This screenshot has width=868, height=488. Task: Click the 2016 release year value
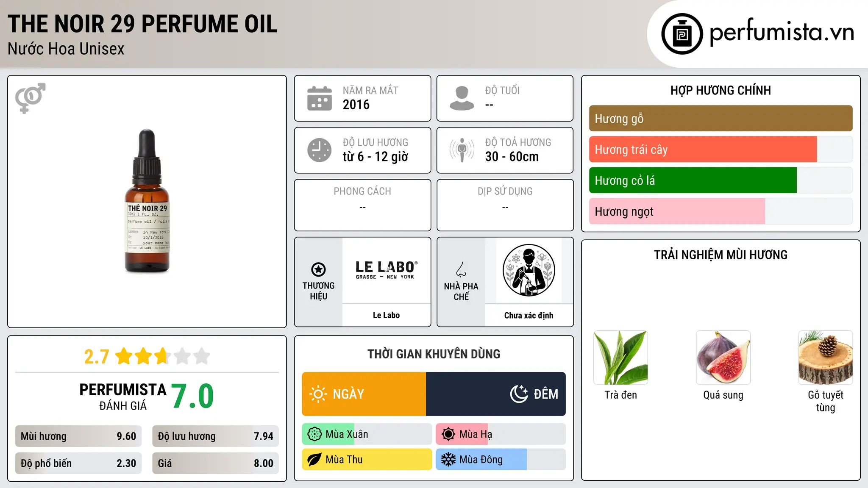click(x=356, y=105)
